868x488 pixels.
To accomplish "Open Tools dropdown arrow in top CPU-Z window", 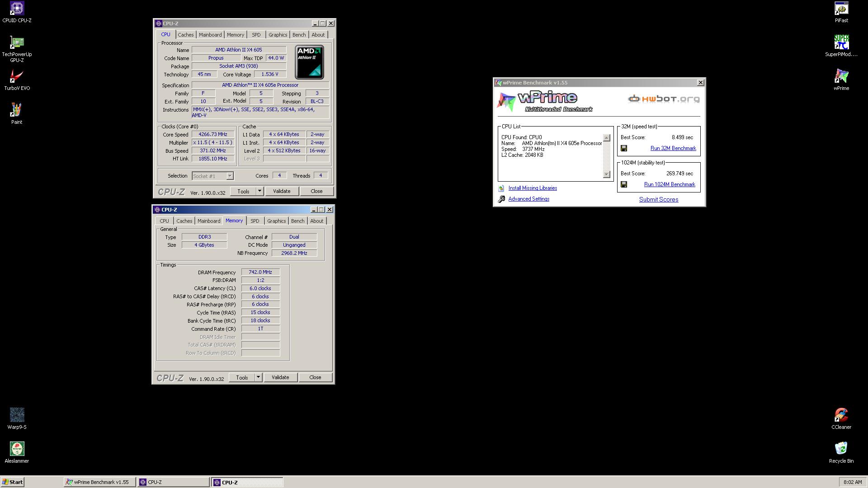I will 259,191.
